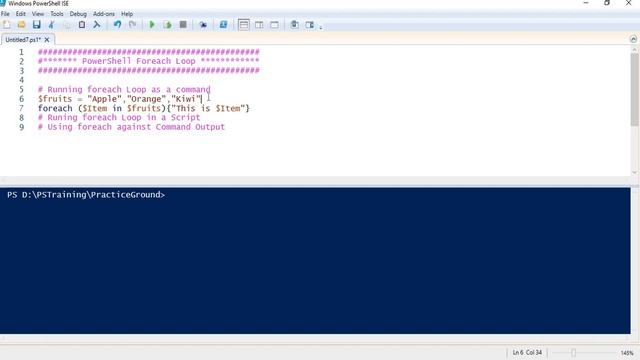Click comment 'Using foreach against Command Output'

point(131,127)
